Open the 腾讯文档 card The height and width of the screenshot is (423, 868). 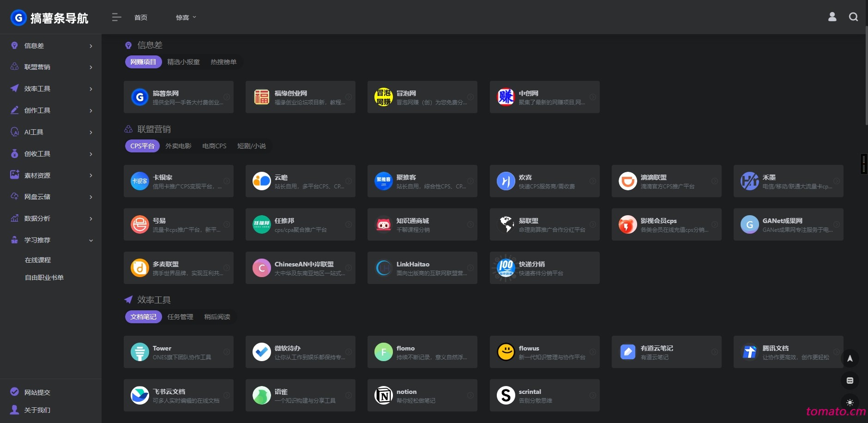point(788,352)
